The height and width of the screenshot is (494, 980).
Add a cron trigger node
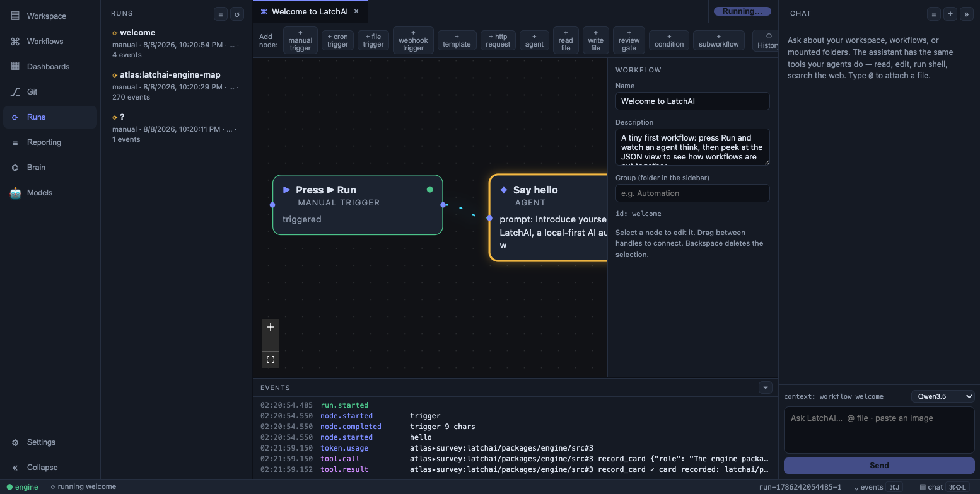[337, 40]
